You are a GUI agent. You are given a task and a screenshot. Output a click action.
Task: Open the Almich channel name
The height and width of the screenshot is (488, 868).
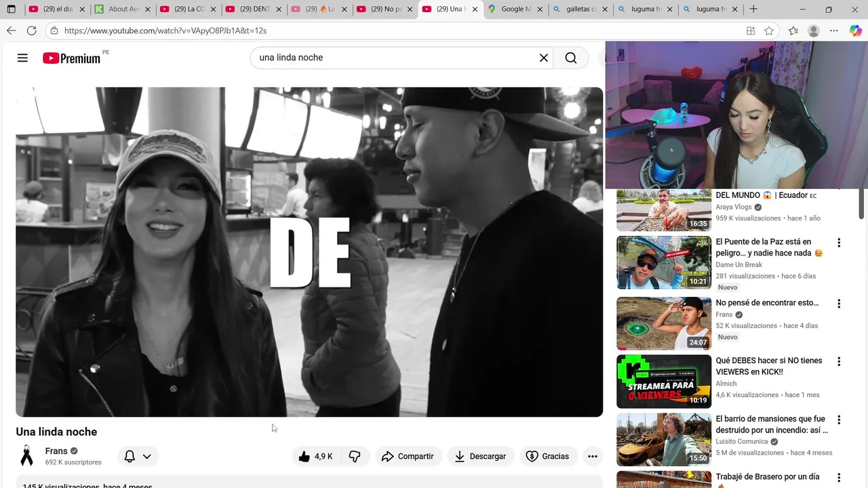point(726,384)
